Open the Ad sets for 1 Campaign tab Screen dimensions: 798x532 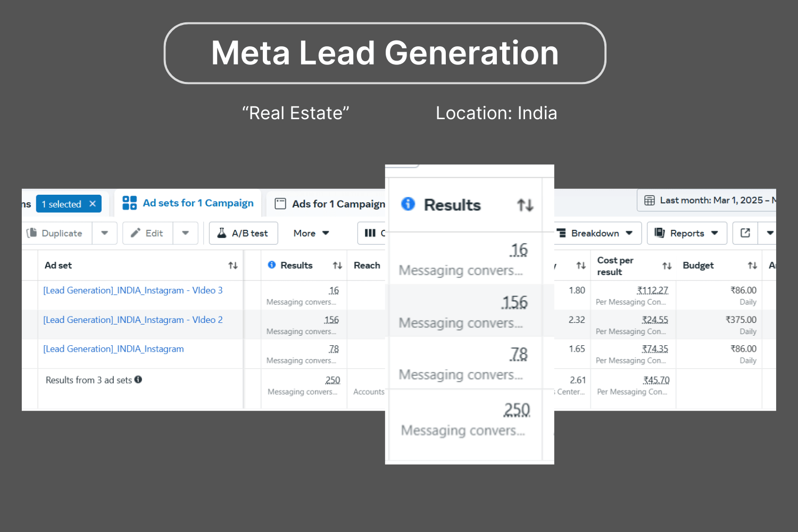[188, 203]
